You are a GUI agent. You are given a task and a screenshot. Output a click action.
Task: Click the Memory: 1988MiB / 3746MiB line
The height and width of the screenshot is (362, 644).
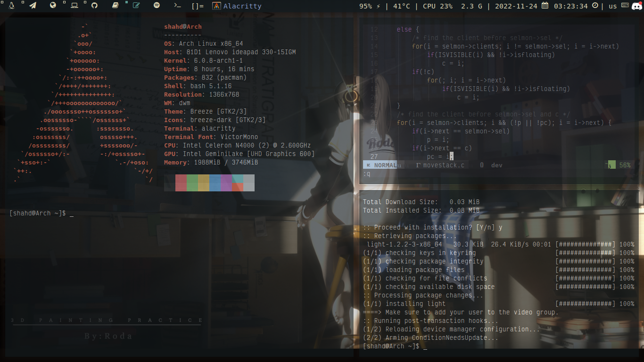211,162
